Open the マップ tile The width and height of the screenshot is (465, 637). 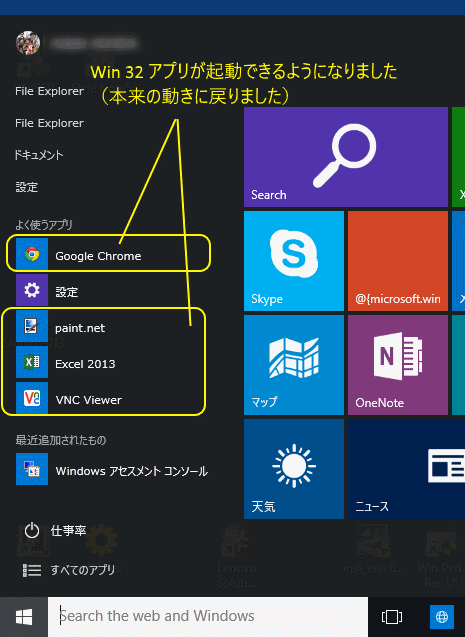294,365
